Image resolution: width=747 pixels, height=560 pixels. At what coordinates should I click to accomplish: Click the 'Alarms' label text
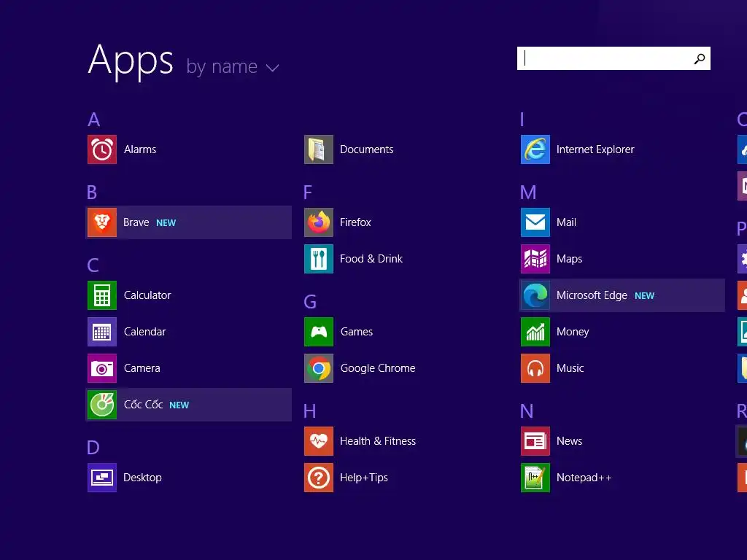tap(140, 149)
